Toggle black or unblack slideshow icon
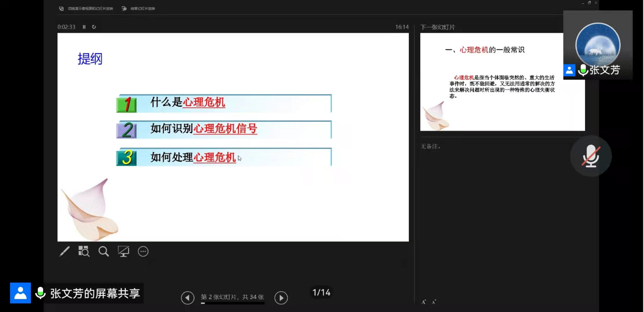This screenshot has width=644, height=312. (x=124, y=251)
